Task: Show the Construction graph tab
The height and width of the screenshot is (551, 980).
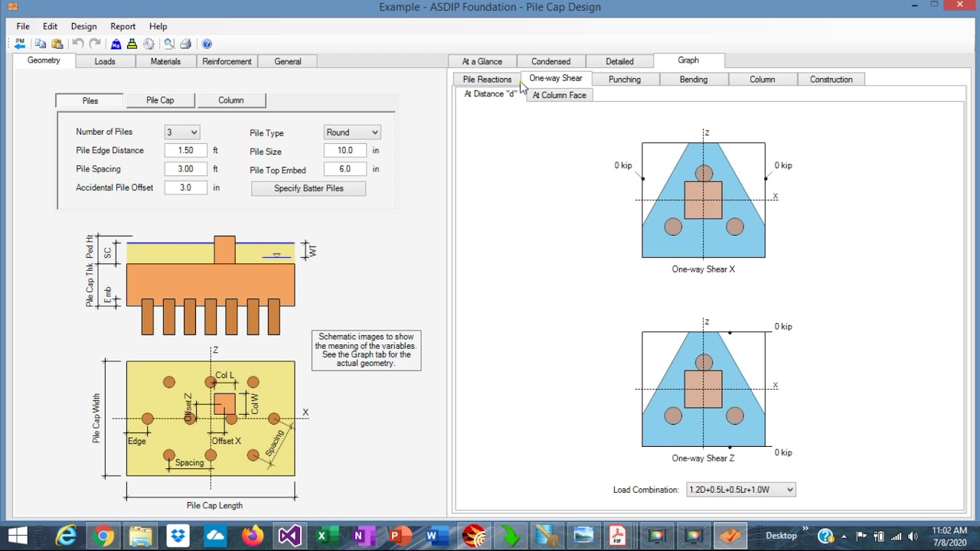Action: tap(831, 80)
